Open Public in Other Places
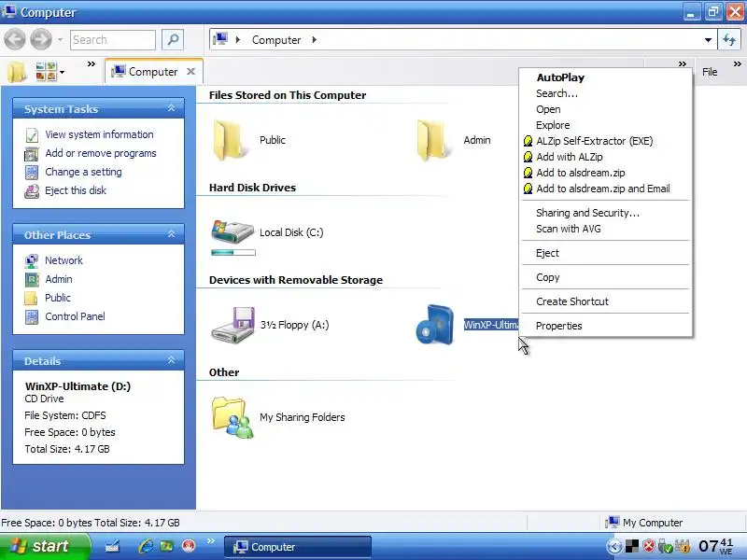Screen dimensions: 747x560 [58, 298]
